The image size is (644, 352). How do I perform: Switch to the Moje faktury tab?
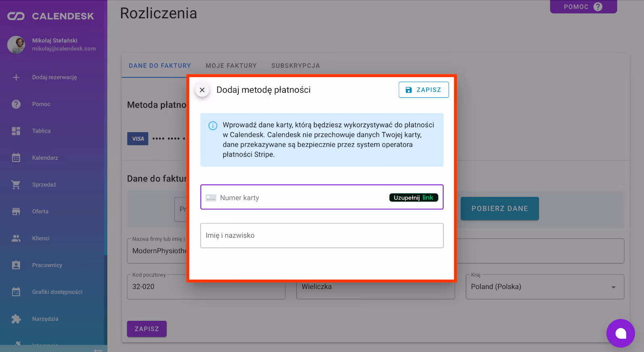coord(231,66)
